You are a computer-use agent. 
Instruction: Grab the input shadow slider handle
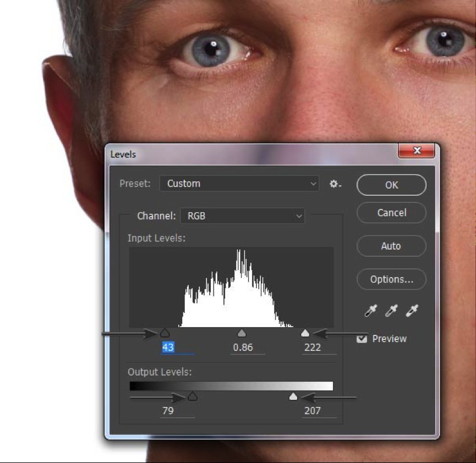point(165,333)
